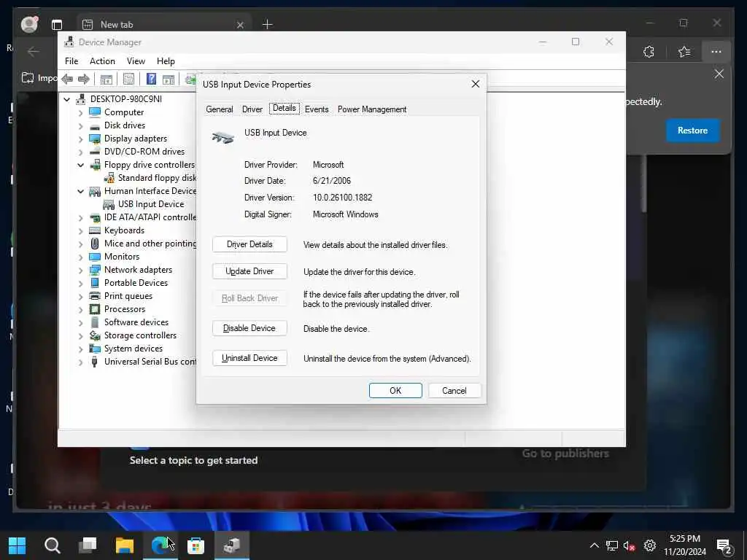Expand the System devices node
The width and height of the screenshot is (747, 560).
click(x=80, y=349)
